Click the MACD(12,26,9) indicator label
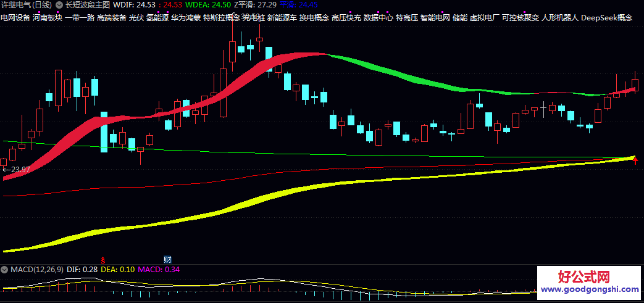The width and height of the screenshot is (644, 303). (x=37, y=270)
